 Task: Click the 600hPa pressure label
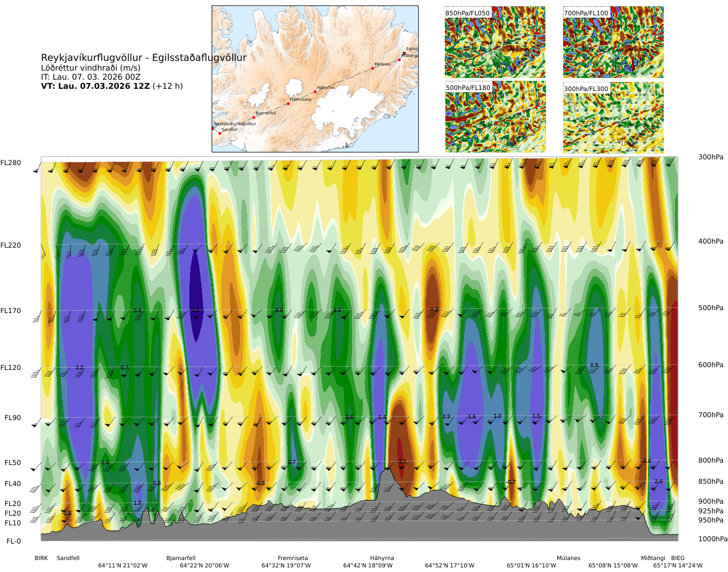pyautogui.click(x=711, y=365)
